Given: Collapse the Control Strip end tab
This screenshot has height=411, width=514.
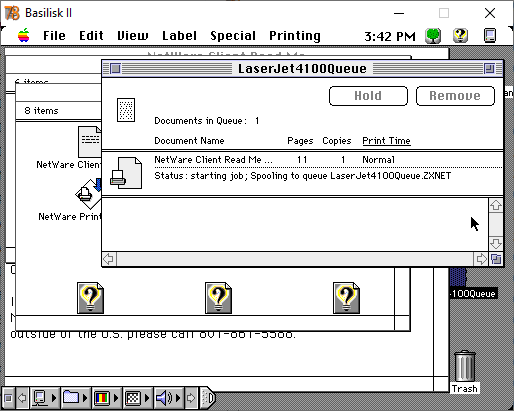Looking at the screenshot, I should pos(208,398).
